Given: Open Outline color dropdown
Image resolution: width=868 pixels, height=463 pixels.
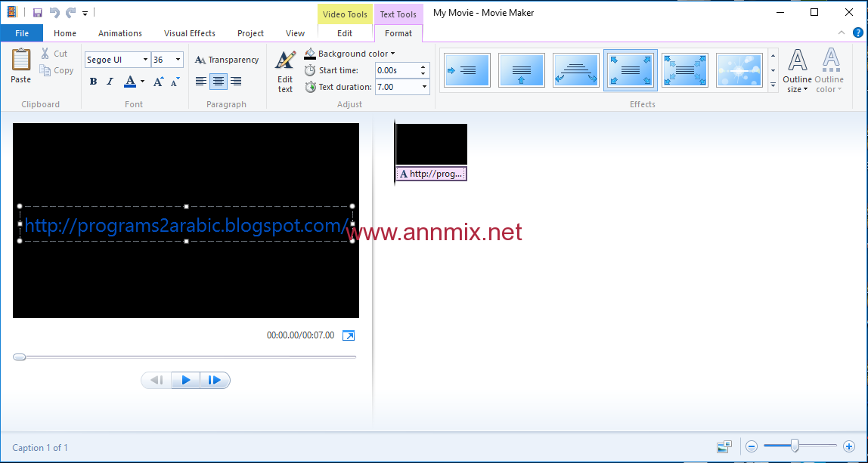Looking at the screenshot, I should coord(829,71).
